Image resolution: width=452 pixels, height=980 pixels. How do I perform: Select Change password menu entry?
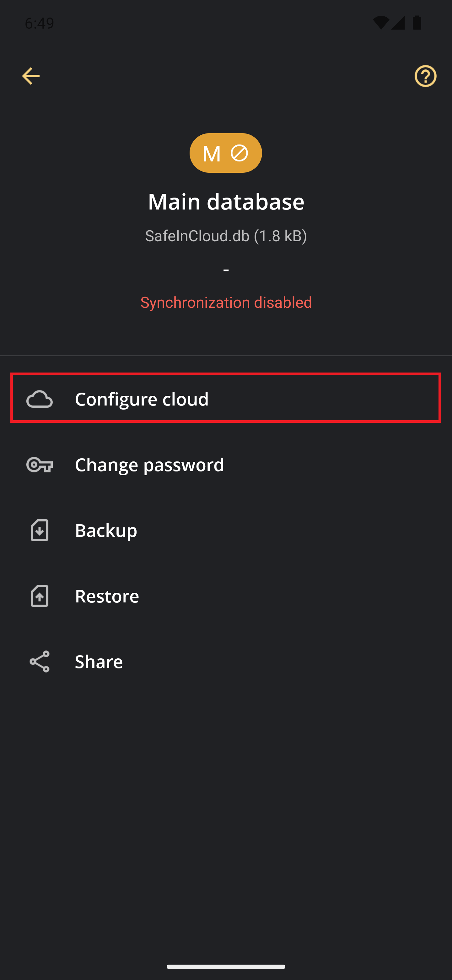pos(226,465)
